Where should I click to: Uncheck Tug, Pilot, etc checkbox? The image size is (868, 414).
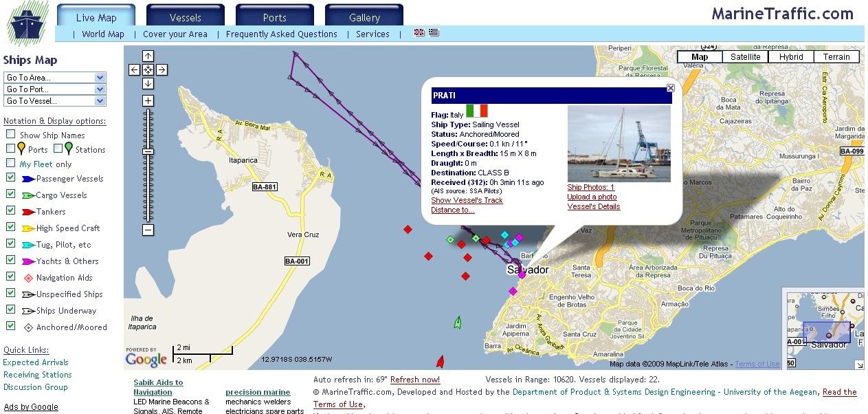(10, 243)
